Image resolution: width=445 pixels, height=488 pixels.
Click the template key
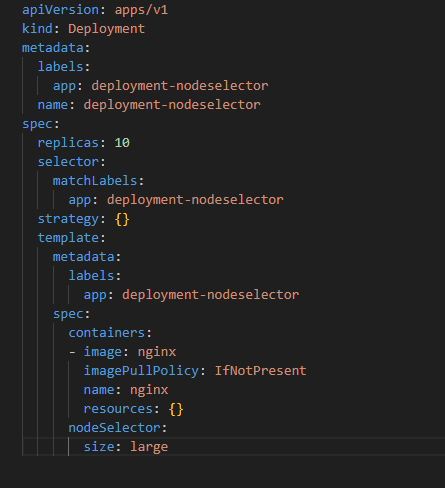coord(68,238)
